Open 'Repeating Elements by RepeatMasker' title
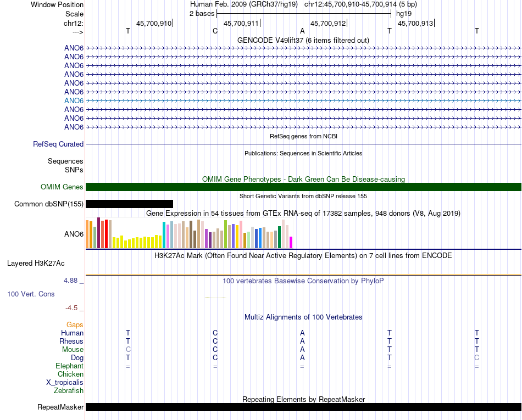The width and height of the screenshot is (522, 420). click(x=303, y=399)
